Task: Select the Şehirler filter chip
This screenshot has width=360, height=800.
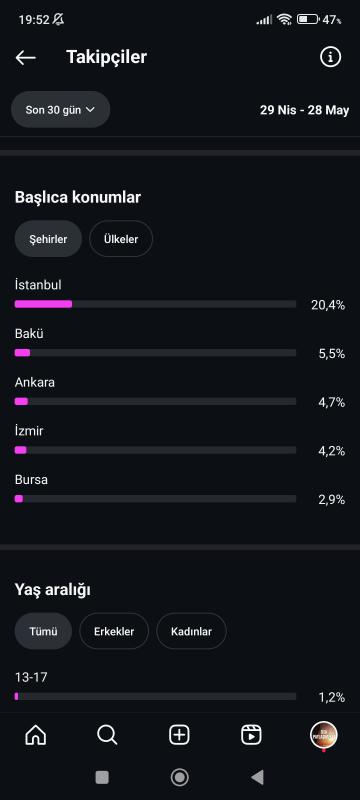Action: click(x=48, y=239)
